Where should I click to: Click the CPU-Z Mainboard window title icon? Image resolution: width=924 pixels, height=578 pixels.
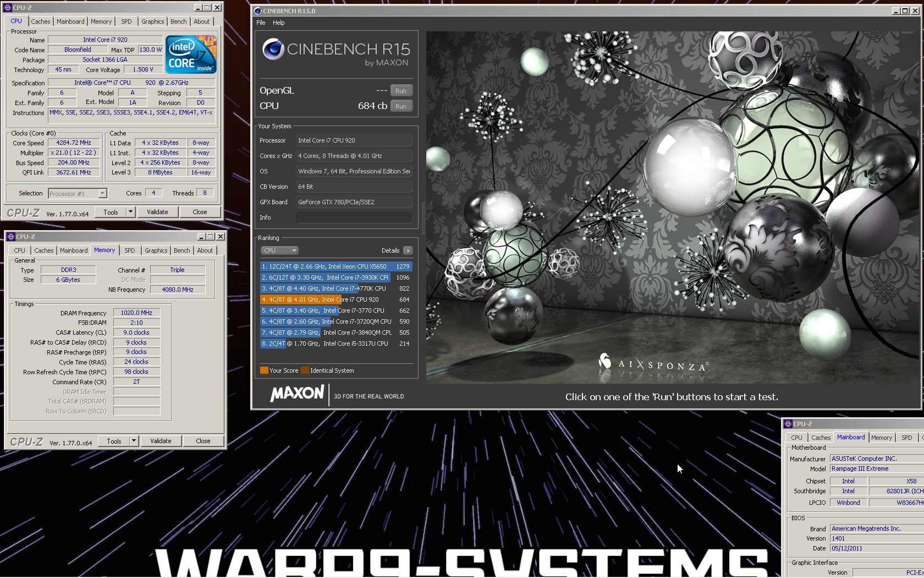(x=788, y=424)
